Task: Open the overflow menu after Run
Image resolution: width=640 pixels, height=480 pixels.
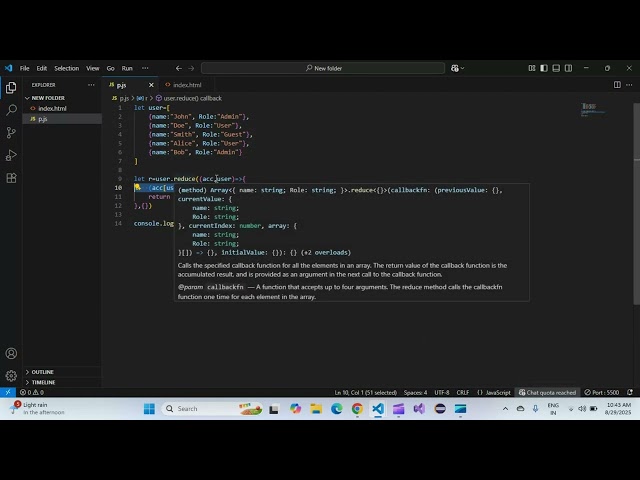Action: [145, 68]
